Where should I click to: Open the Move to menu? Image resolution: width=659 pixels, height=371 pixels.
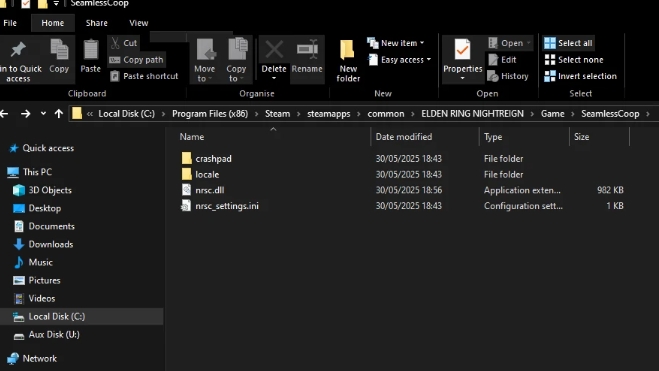click(x=205, y=60)
